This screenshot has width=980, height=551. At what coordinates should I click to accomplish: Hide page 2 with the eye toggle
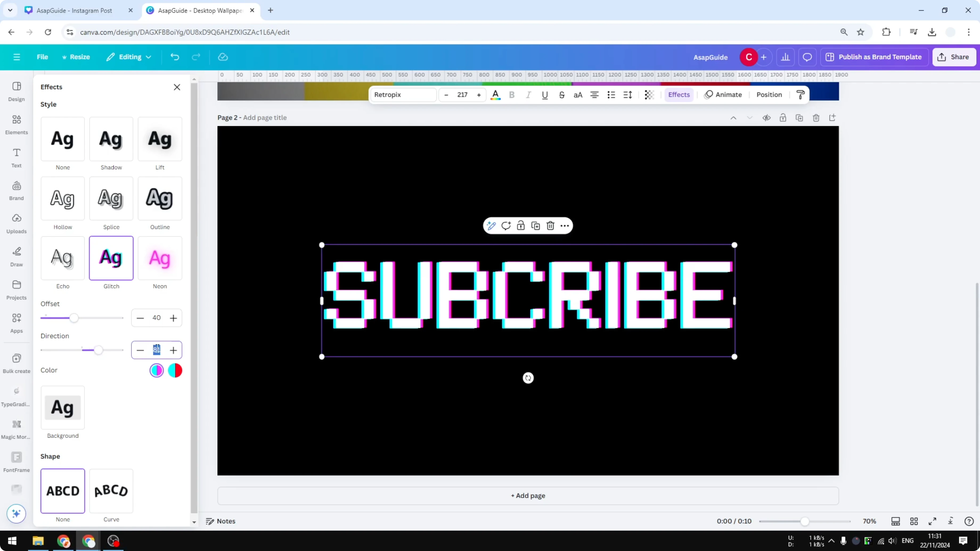pyautogui.click(x=767, y=118)
